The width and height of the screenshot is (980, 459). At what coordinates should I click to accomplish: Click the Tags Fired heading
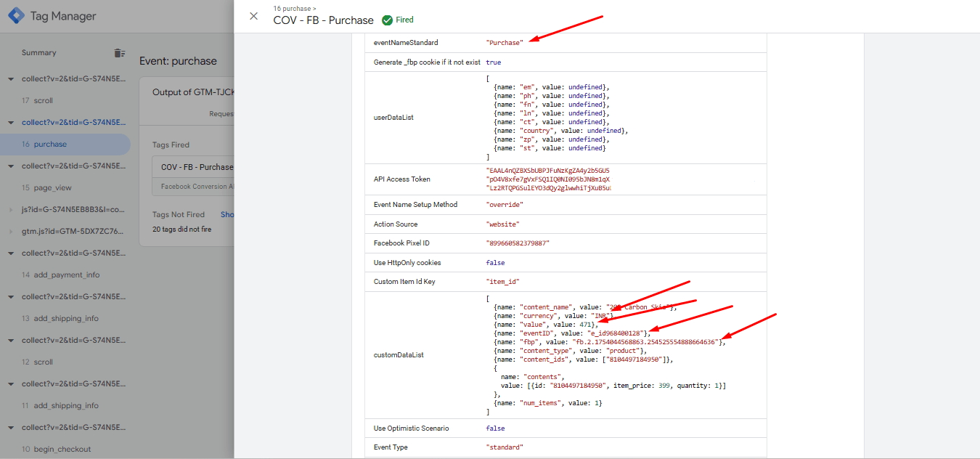[171, 145]
